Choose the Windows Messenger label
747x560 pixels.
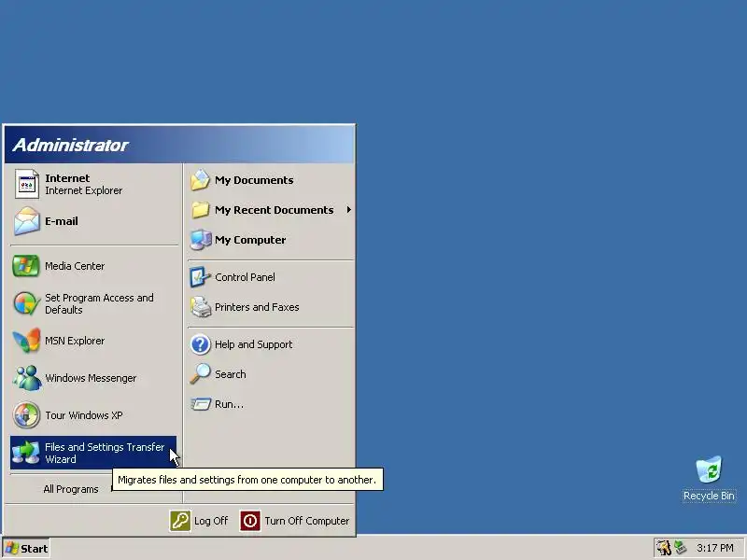click(x=91, y=378)
